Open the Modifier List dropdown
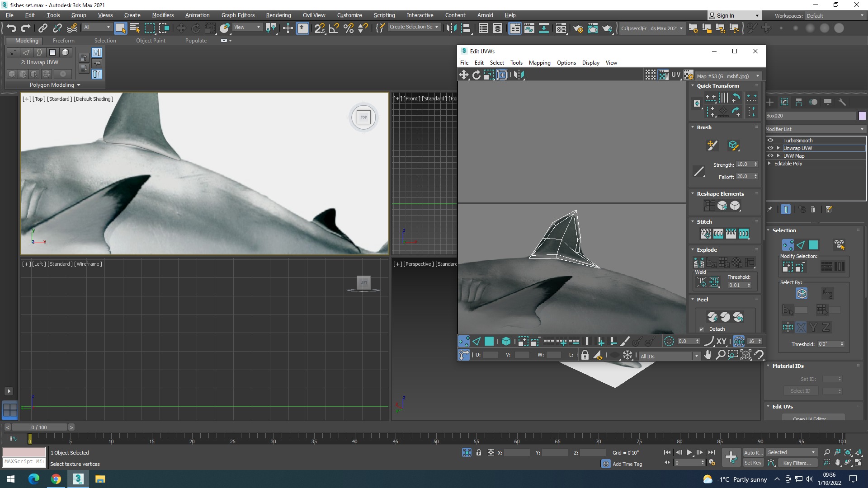The image size is (868, 488). click(815, 129)
